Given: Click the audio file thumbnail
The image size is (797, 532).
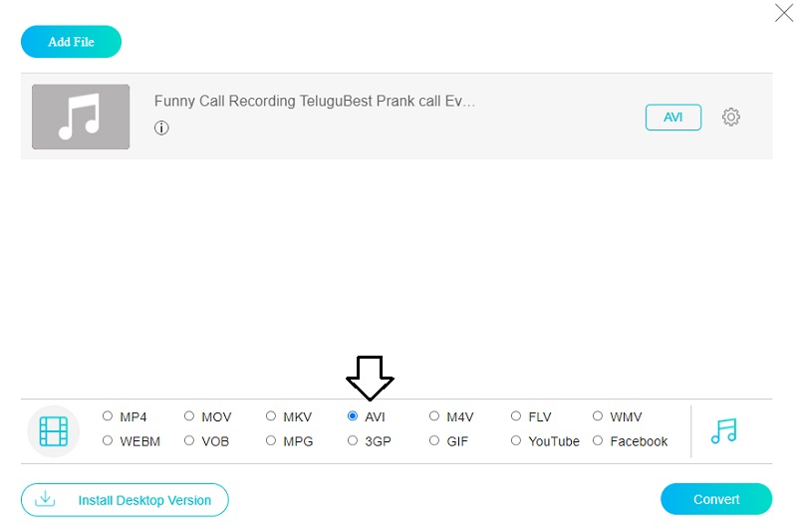Looking at the screenshot, I should click(x=81, y=117).
